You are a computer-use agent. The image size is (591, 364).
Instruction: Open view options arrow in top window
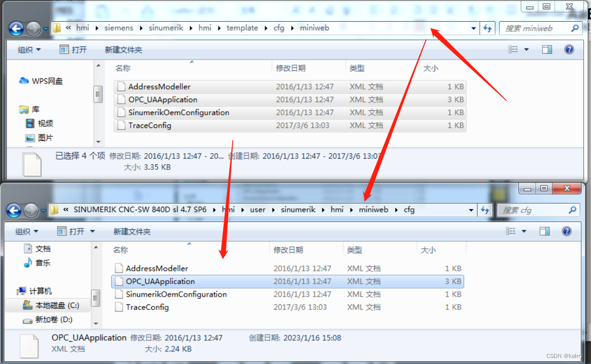coord(527,50)
